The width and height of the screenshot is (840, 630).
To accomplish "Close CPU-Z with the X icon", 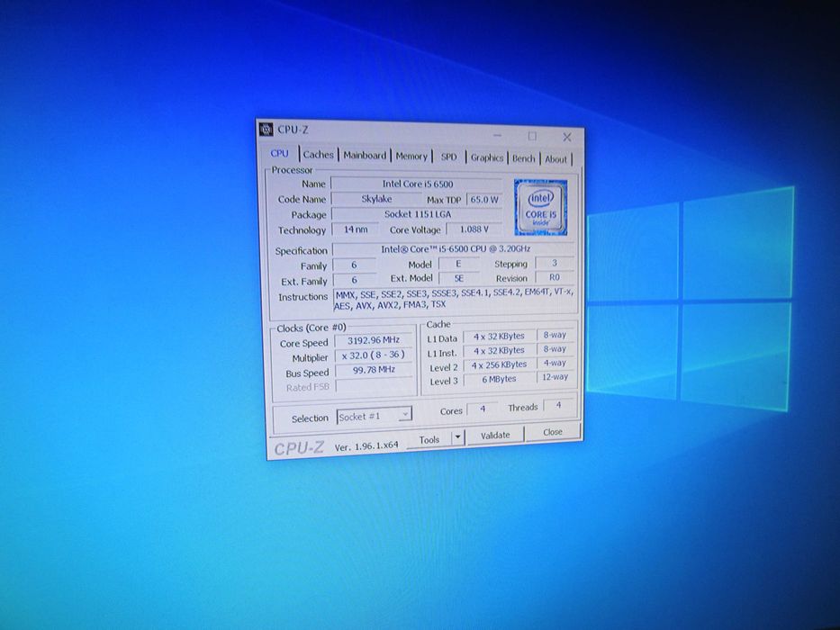I will (566, 137).
